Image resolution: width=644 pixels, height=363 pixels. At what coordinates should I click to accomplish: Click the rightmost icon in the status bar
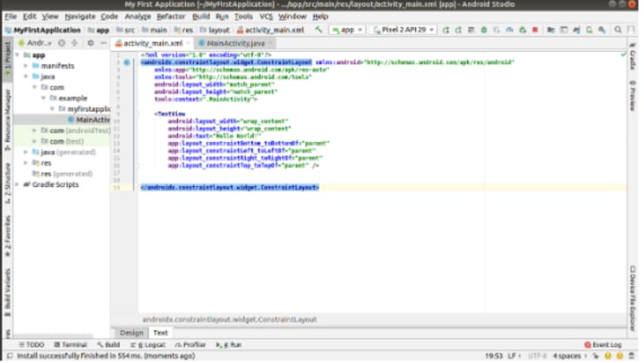[x=633, y=356]
